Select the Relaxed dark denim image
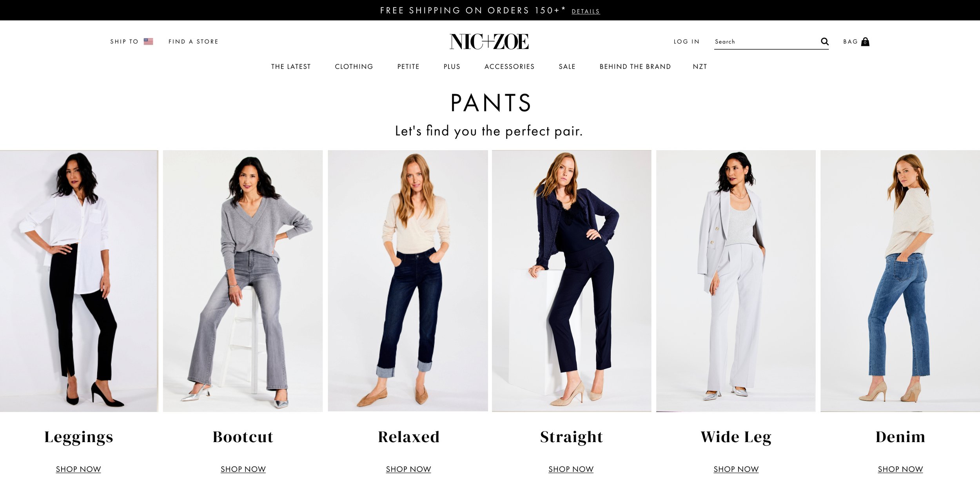The image size is (980, 497). [408, 281]
